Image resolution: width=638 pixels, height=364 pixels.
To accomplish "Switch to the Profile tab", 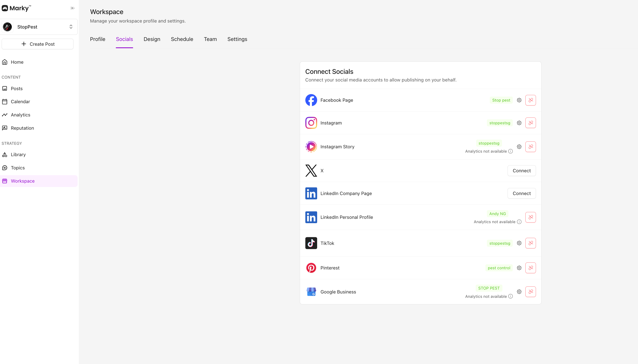I will 98,39.
